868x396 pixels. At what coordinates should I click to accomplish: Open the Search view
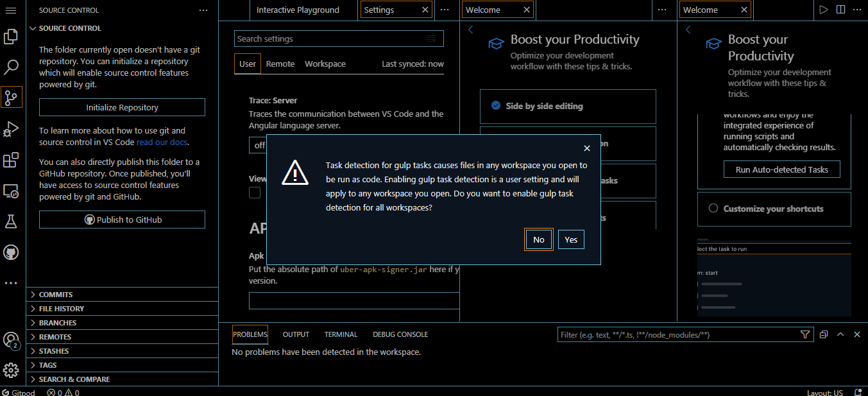(11, 67)
